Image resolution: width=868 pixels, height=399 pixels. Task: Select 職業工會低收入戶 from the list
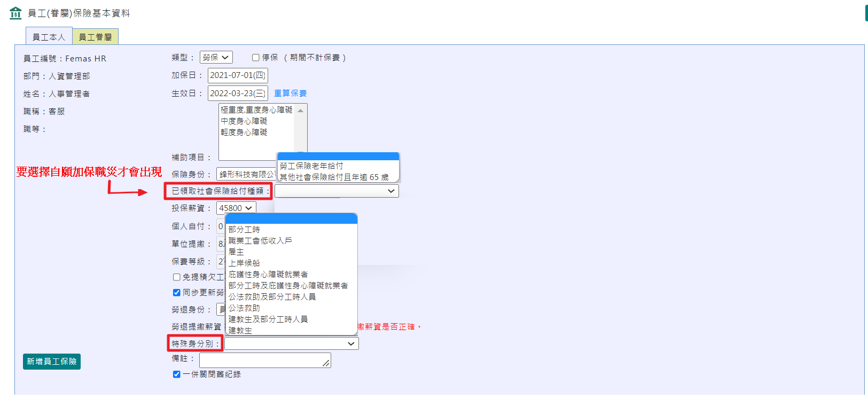[x=260, y=241]
